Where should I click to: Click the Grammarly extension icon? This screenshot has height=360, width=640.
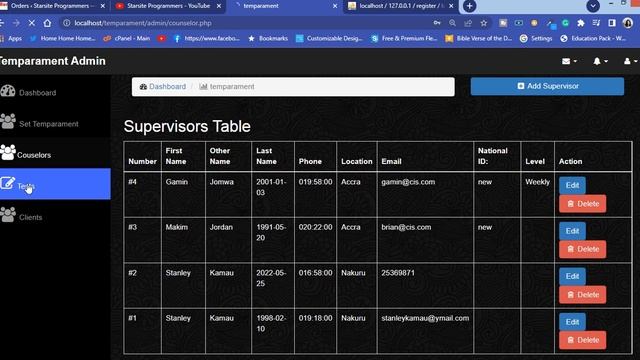565,23
